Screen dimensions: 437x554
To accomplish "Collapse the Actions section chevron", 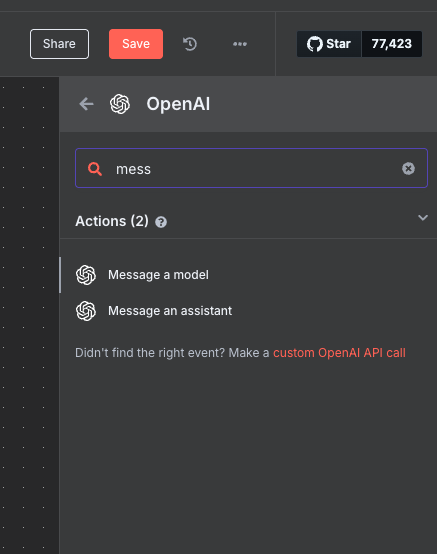I will coord(423,218).
